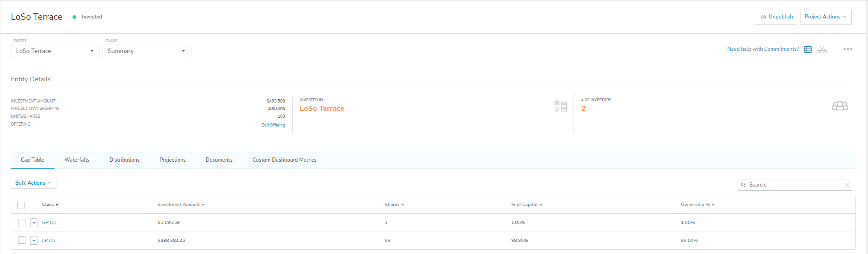This screenshot has height=254, width=868.
Task: Expand the GP (1) row arrow
Action: coord(34,223)
